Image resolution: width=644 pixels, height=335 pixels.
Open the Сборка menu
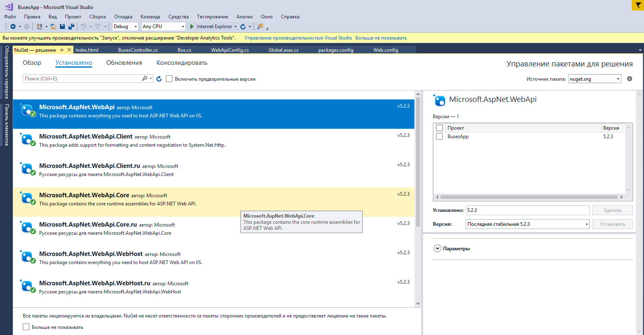[97, 17]
